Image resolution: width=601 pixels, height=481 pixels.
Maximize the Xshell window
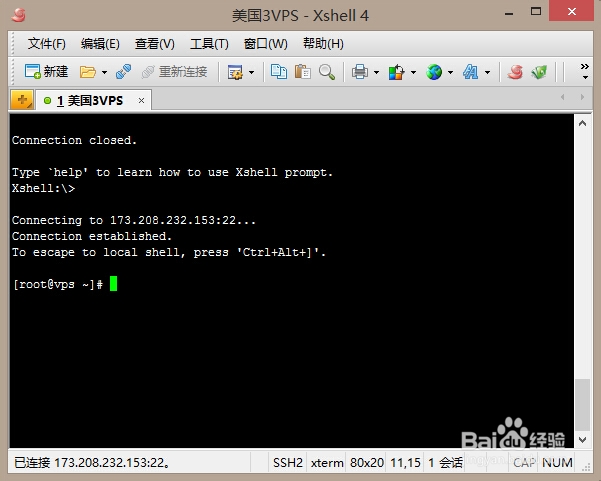click(536, 11)
